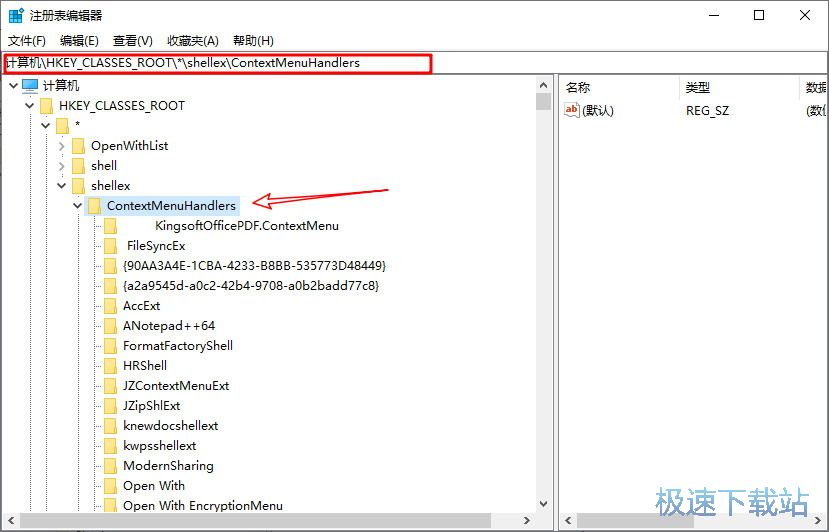Select the KingsoftOfficePDF.ContextMenu key label
This screenshot has width=829, height=532.
pos(247,226)
